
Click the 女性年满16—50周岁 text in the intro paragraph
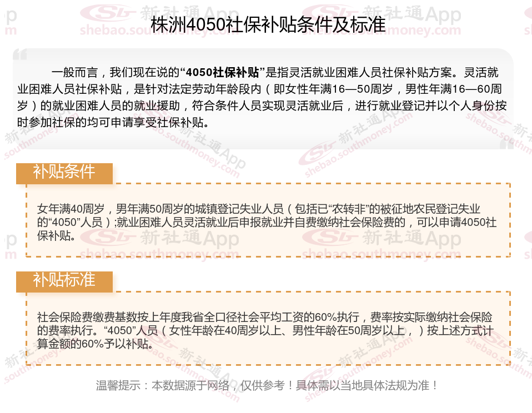coord(333,89)
